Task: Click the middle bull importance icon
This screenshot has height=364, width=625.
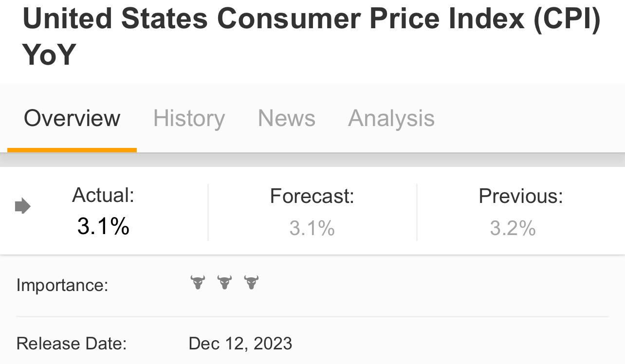Action: click(x=224, y=282)
